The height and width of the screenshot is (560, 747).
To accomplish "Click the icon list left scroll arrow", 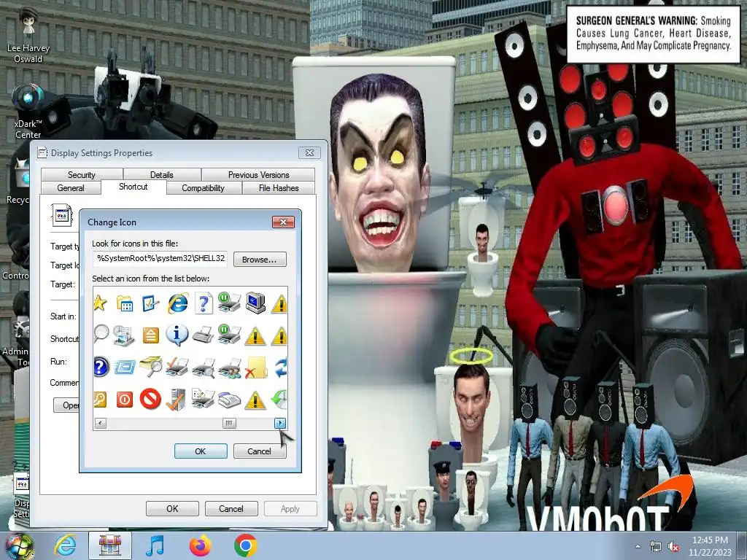I will (x=100, y=423).
